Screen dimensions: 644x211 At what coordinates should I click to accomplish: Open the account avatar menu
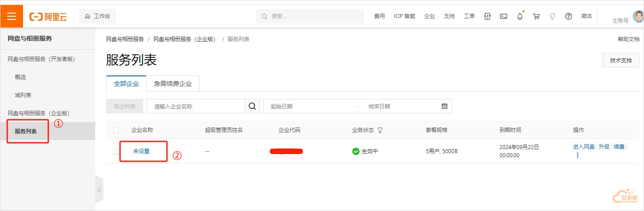pyautogui.click(x=638, y=17)
